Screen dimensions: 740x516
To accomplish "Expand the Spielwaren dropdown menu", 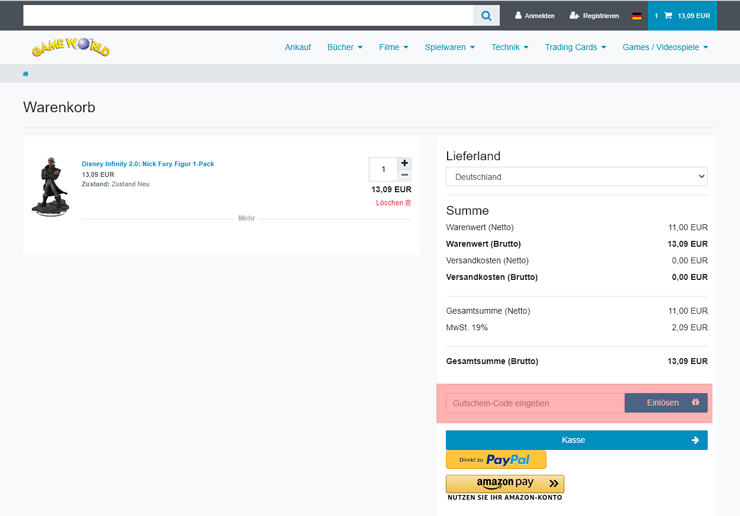I will tap(450, 47).
